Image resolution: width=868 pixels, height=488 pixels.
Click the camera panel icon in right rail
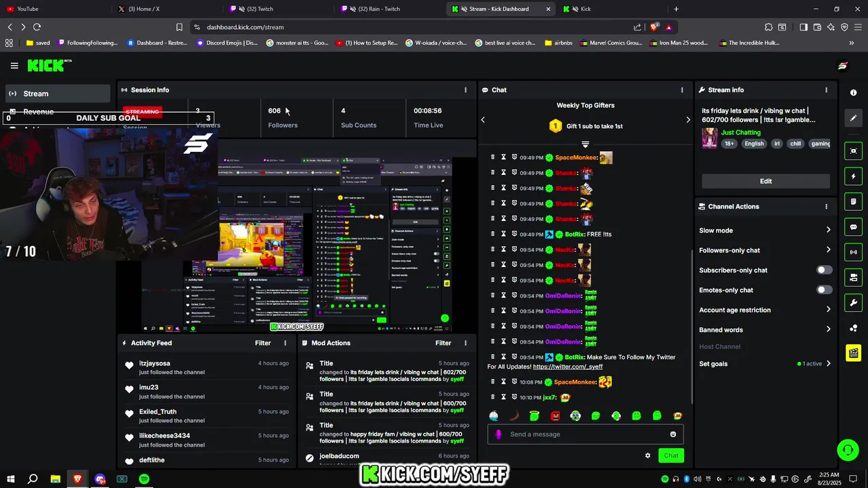coord(853,277)
